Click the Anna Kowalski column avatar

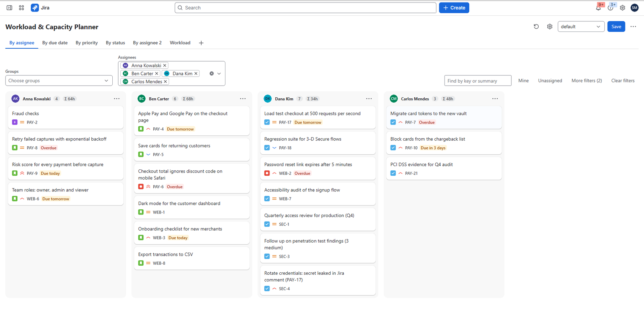[15, 99]
